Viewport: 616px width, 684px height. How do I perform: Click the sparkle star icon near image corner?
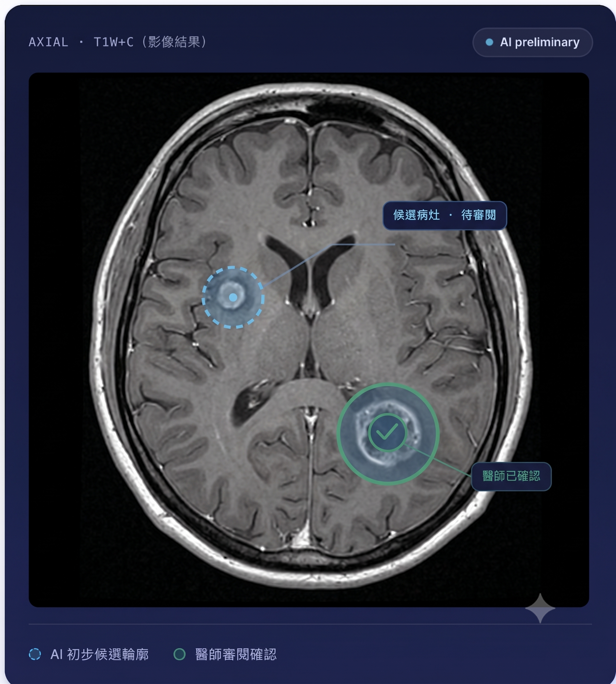pos(540,609)
